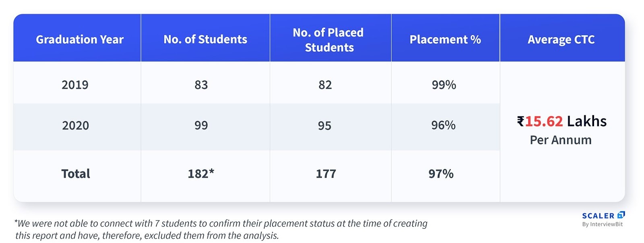644x243 pixels.
Task: Click the 2020 graduation year cell
Action: coord(75,125)
